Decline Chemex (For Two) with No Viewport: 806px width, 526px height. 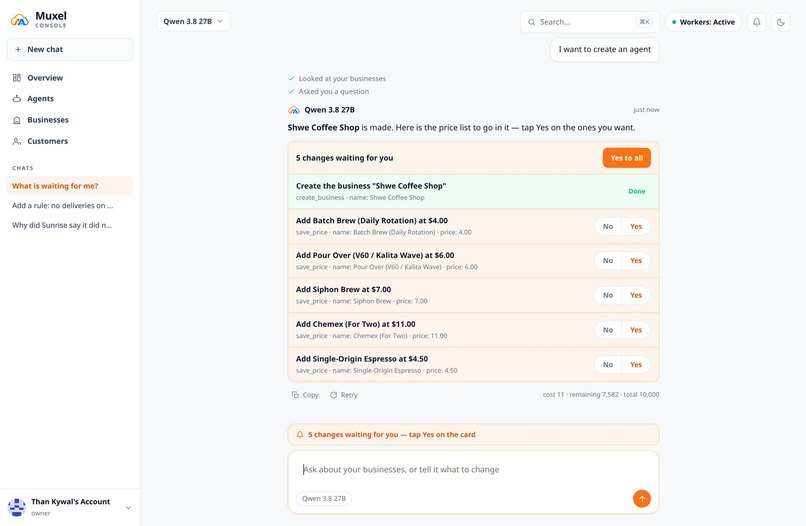click(x=608, y=330)
